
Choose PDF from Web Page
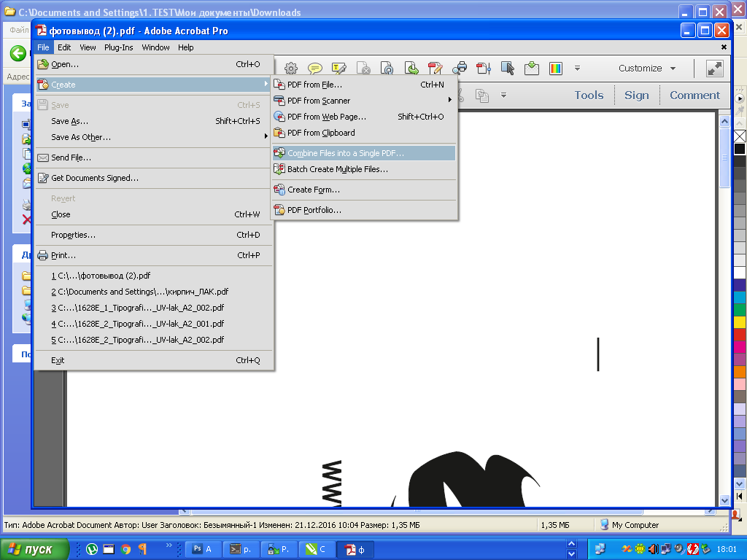point(364,117)
